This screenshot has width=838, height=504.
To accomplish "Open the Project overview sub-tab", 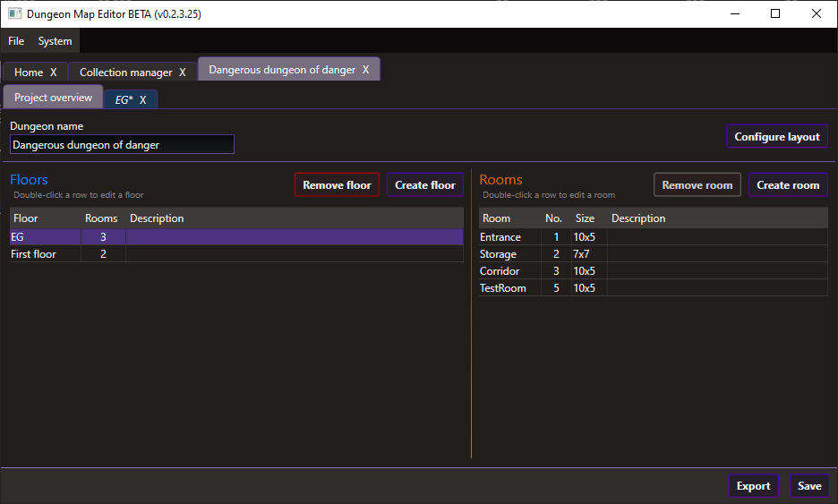I will [53, 98].
